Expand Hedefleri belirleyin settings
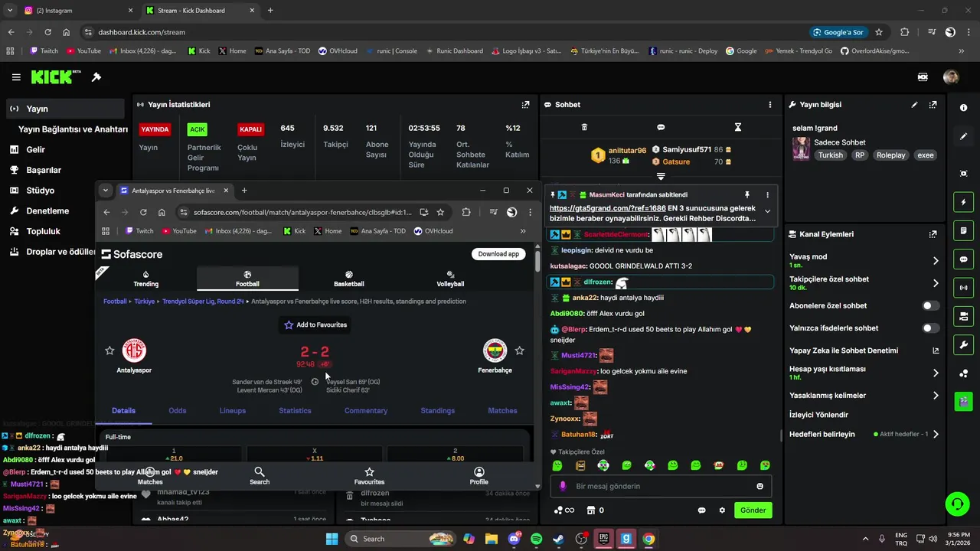This screenshot has height=551, width=980. coord(936,434)
